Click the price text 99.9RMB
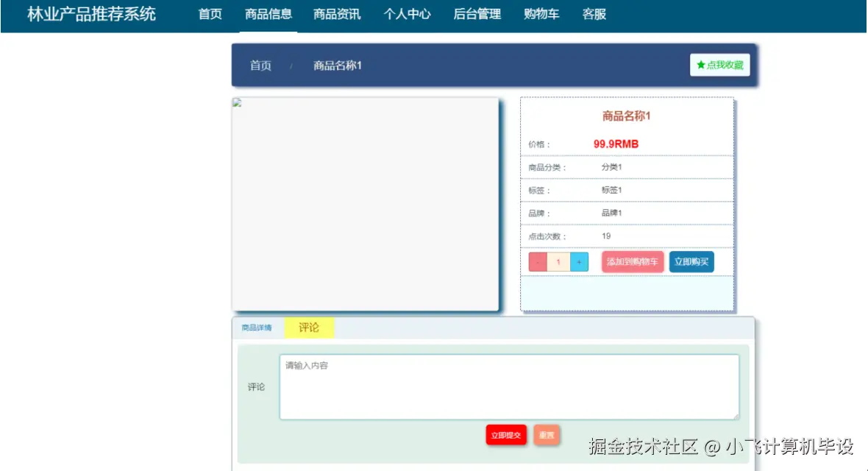The height and width of the screenshot is (471, 868). point(616,144)
